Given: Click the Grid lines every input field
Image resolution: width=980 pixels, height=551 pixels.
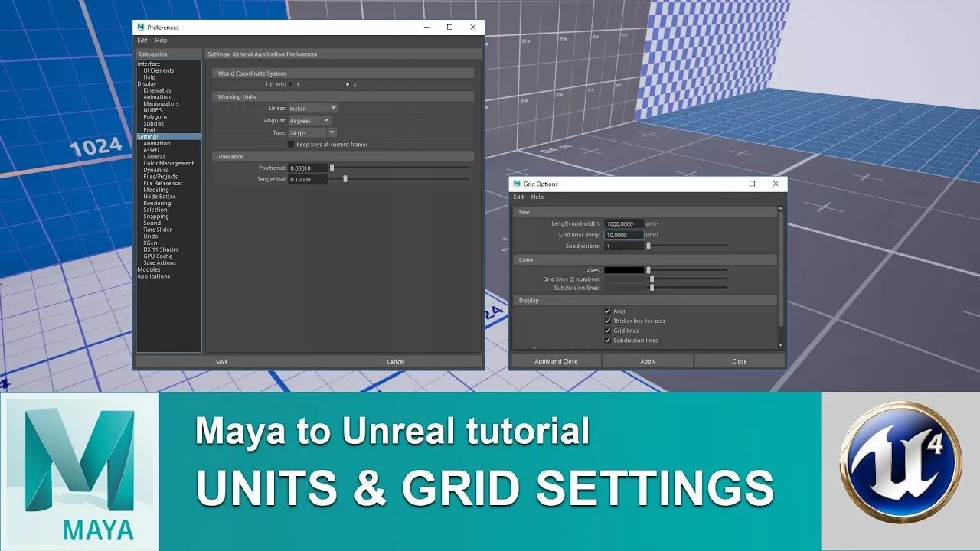Looking at the screenshot, I should click(624, 235).
